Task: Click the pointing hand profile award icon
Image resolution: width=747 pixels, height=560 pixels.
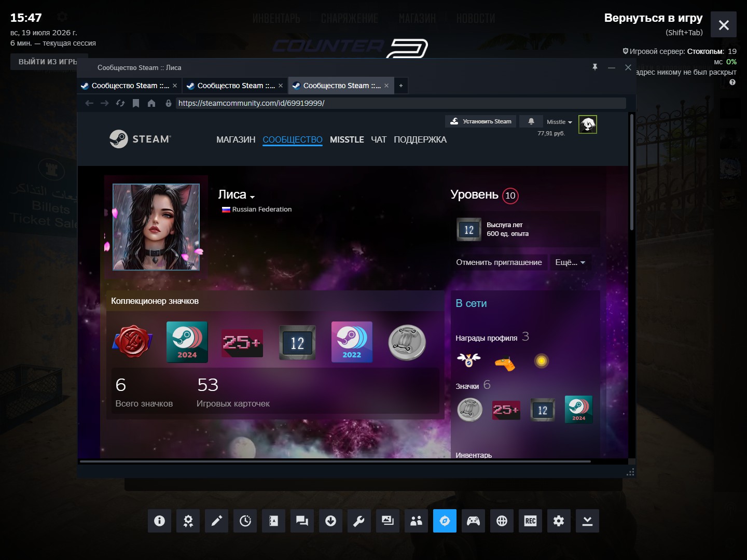Action: coord(505,362)
